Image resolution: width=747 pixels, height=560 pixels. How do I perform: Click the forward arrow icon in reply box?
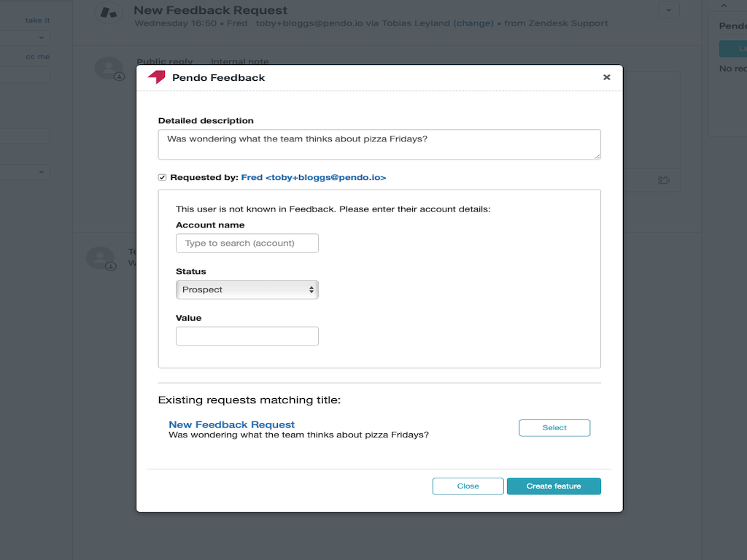click(x=664, y=180)
